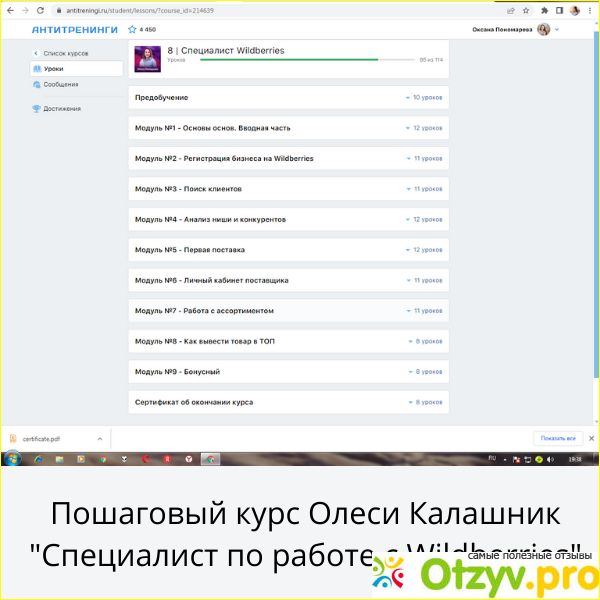The image size is (600, 600).
Task: Click the Оксана Пономарева user avatar
Action: 544,30
